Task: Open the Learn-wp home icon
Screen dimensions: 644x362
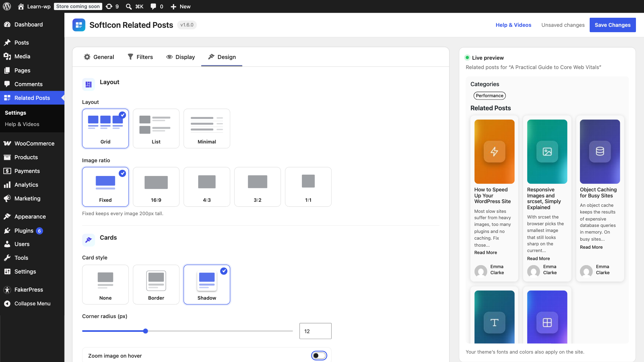Action: click(21, 6)
